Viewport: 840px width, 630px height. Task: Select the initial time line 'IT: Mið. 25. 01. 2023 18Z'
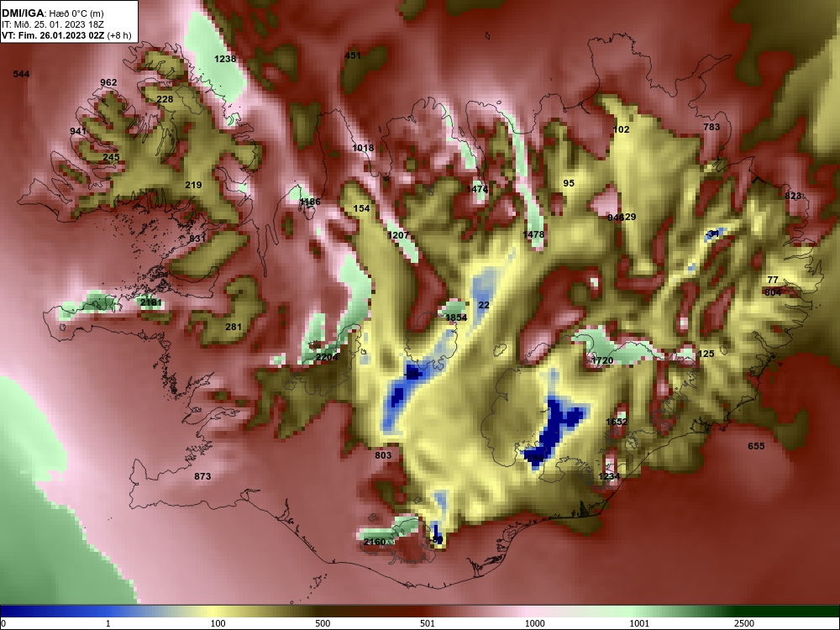[x=52, y=24]
